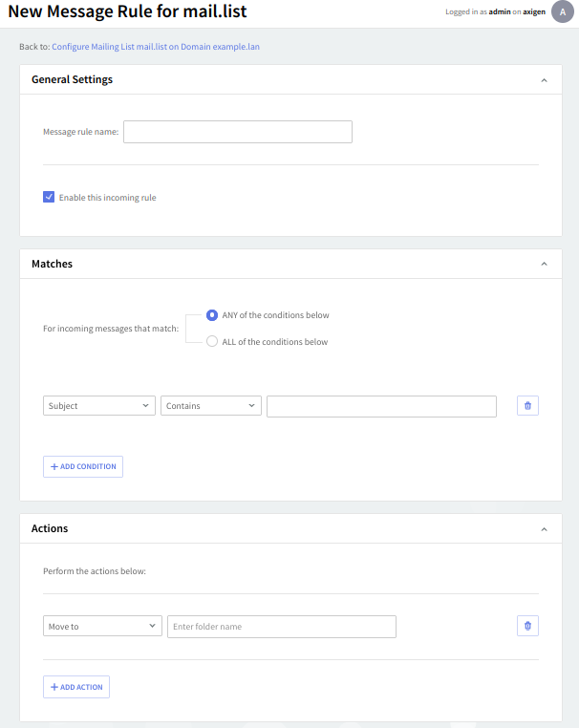Select ALL of the conditions below
The image size is (579, 728).
tap(212, 342)
